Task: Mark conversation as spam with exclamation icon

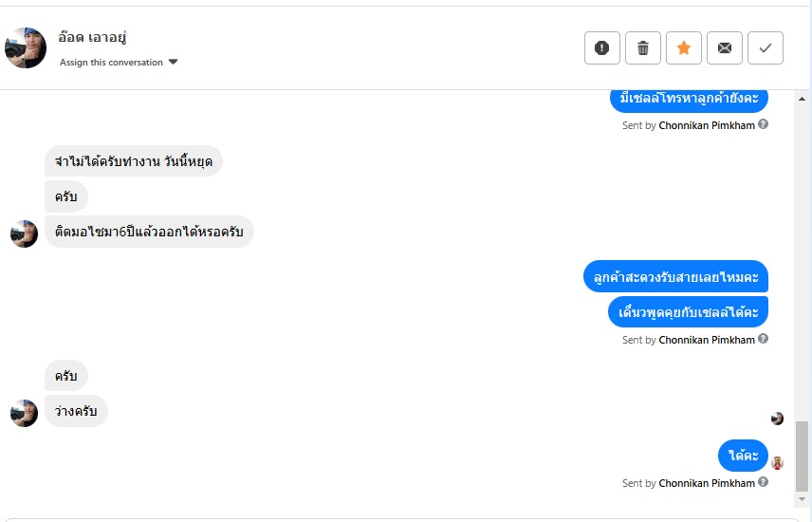Action: pos(602,47)
